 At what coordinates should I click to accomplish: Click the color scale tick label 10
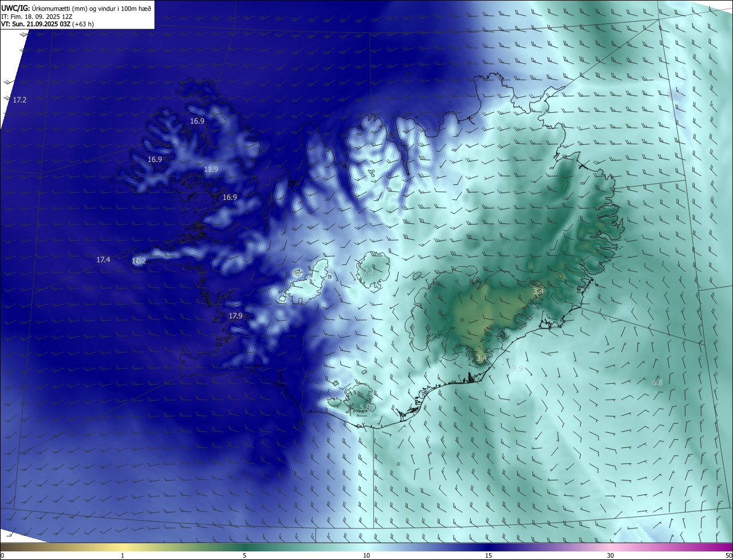coord(366,555)
